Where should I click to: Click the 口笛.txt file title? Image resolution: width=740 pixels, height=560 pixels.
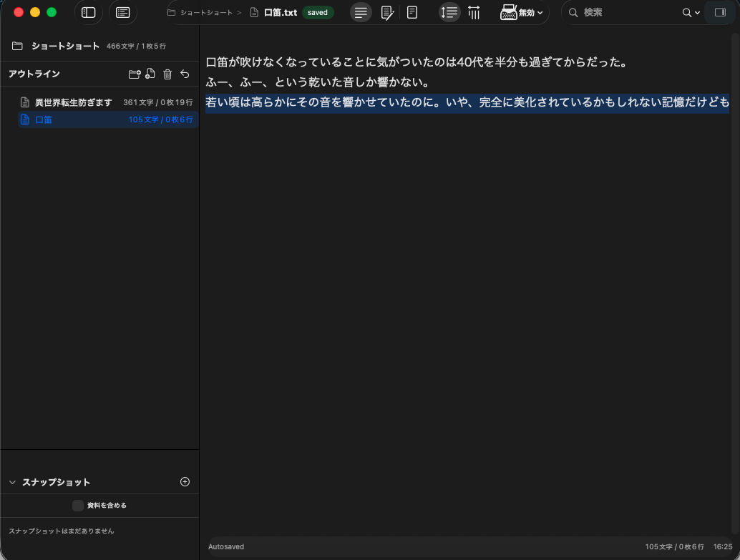point(281,13)
